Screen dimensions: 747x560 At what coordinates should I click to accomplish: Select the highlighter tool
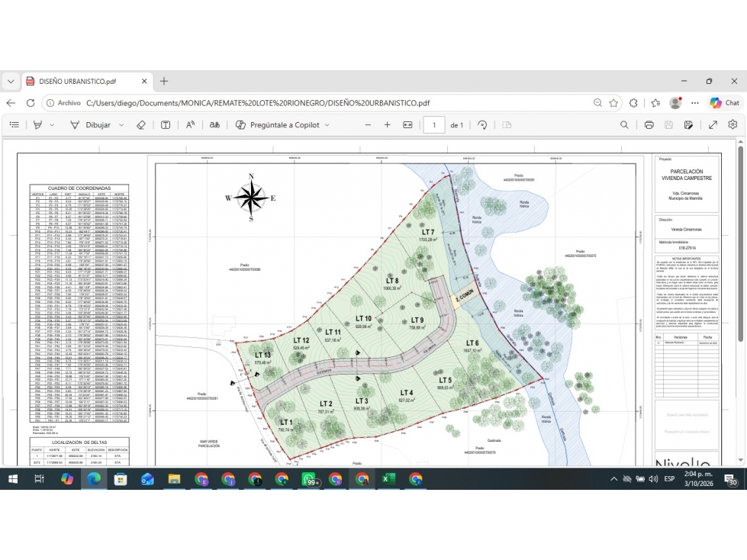37,125
